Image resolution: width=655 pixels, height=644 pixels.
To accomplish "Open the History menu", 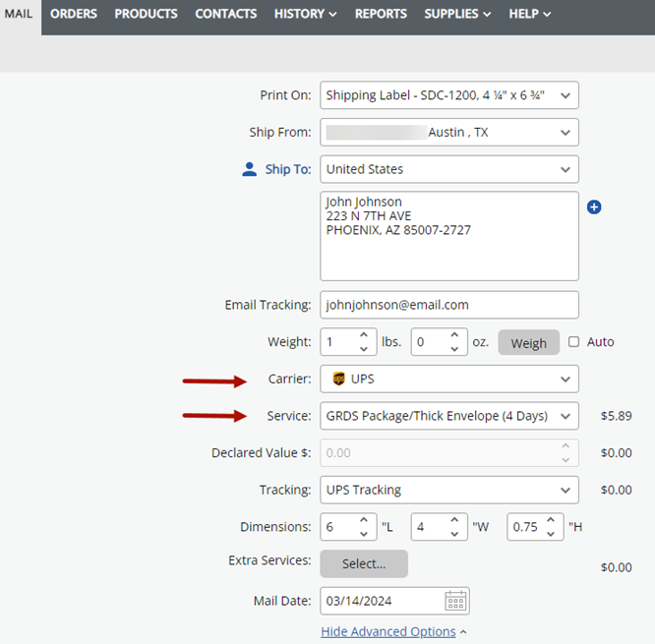I will (305, 14).
